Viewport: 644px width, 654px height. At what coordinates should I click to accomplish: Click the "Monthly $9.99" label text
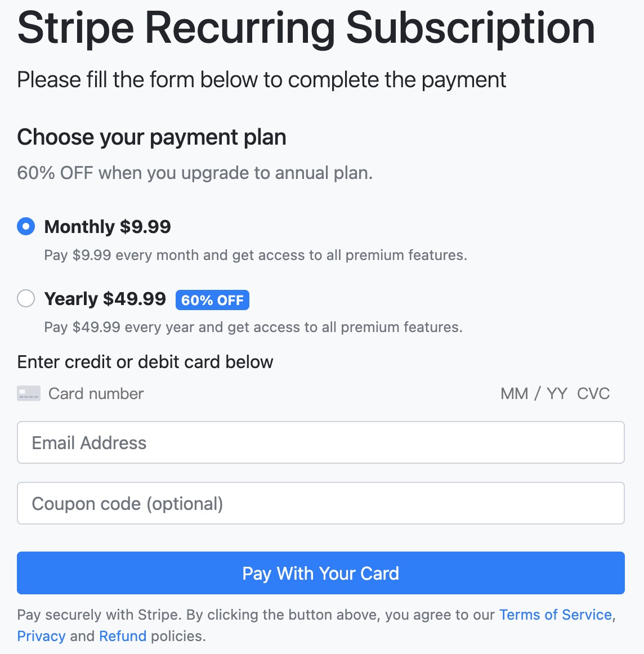tap(108, 227)
